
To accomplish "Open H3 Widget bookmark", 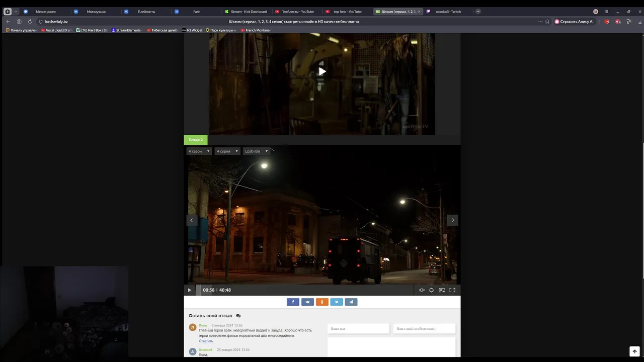I will point(192,30).
